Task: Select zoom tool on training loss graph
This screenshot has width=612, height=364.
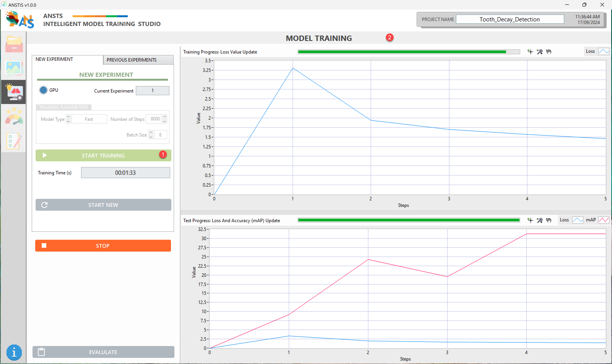Action: tap(539, 51)
